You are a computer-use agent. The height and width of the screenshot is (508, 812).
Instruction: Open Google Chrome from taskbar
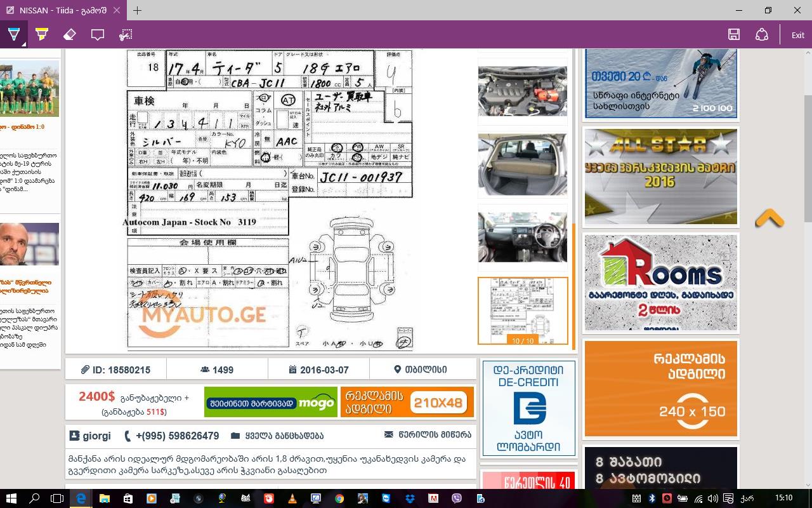(339, 498)
